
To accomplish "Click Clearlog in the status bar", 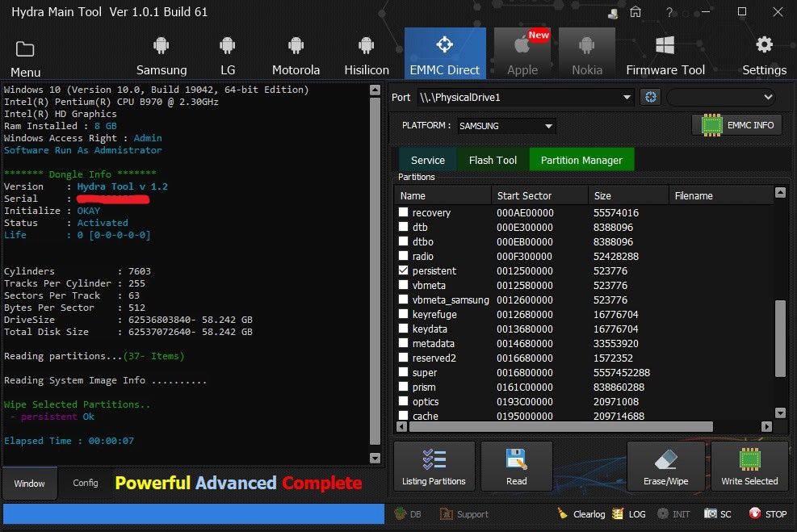I will [x=581, y=514].
